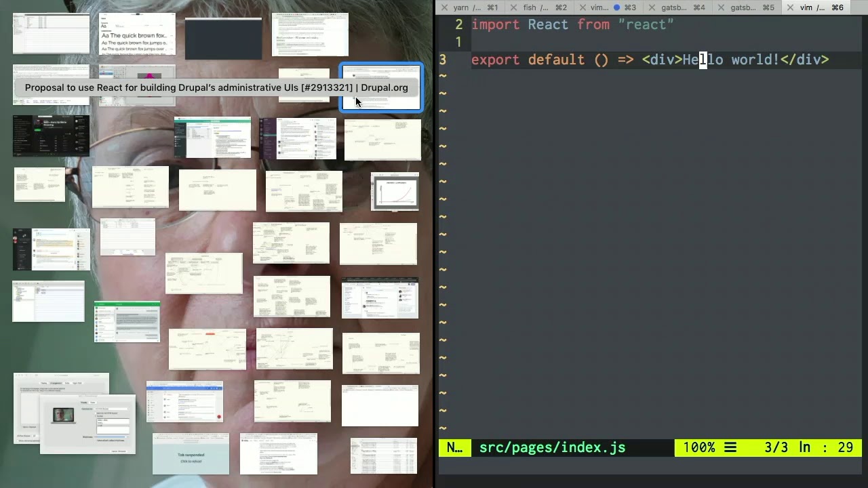This screenshot has width=868, height=488.
Task: Open the highlighted Drupal.org window thumbnail
Action: pyautogui.click(x=381, y=88)
